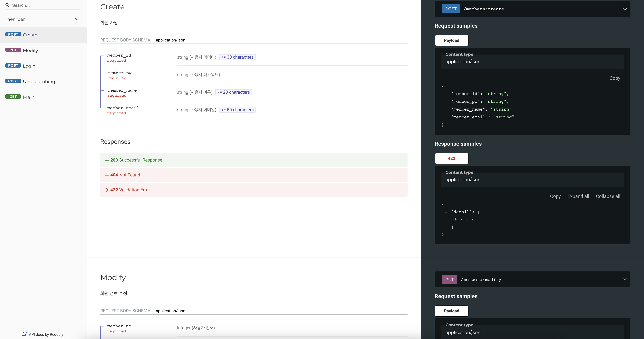Click the PUT badge beside Modify
The height and width of the screenshot is (339, 644).
pos(13,50)
